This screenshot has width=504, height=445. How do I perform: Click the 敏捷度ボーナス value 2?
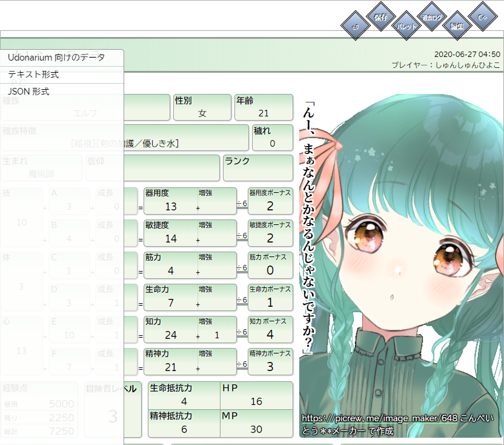[270, 238]
